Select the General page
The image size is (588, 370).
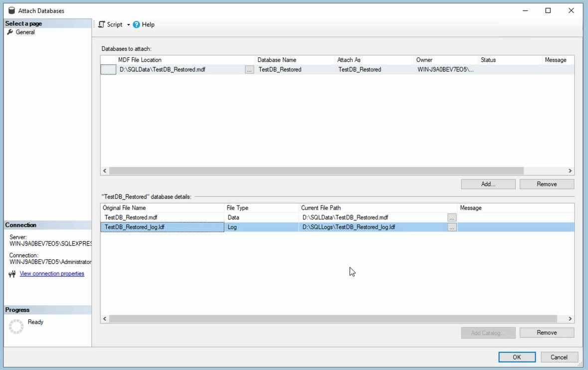pyautogui.click(x=25, y=32)
